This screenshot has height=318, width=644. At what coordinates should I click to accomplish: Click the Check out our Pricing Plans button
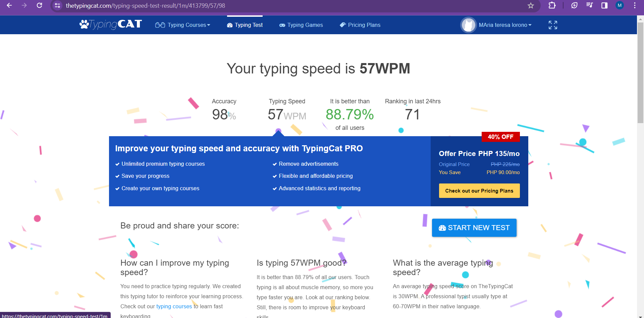click(x=479, y=191)
